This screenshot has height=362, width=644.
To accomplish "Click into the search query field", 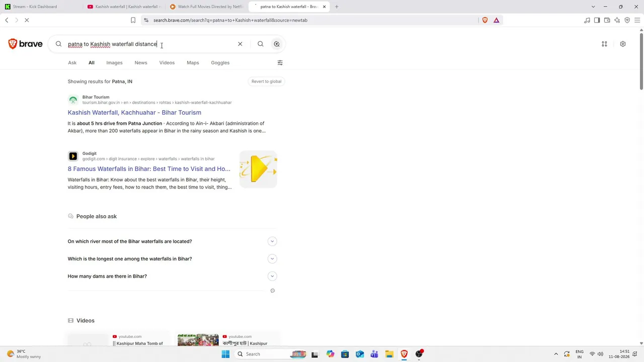I will (150, 44).
